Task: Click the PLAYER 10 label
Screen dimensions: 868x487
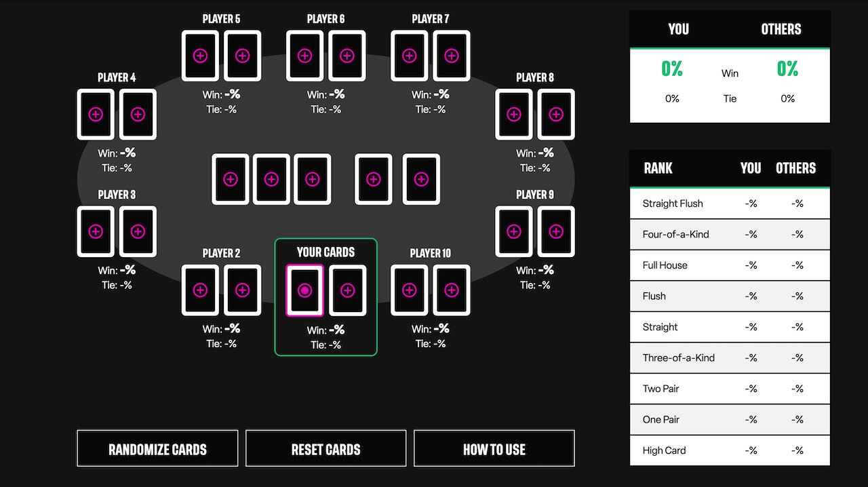Action: (430, 253)
